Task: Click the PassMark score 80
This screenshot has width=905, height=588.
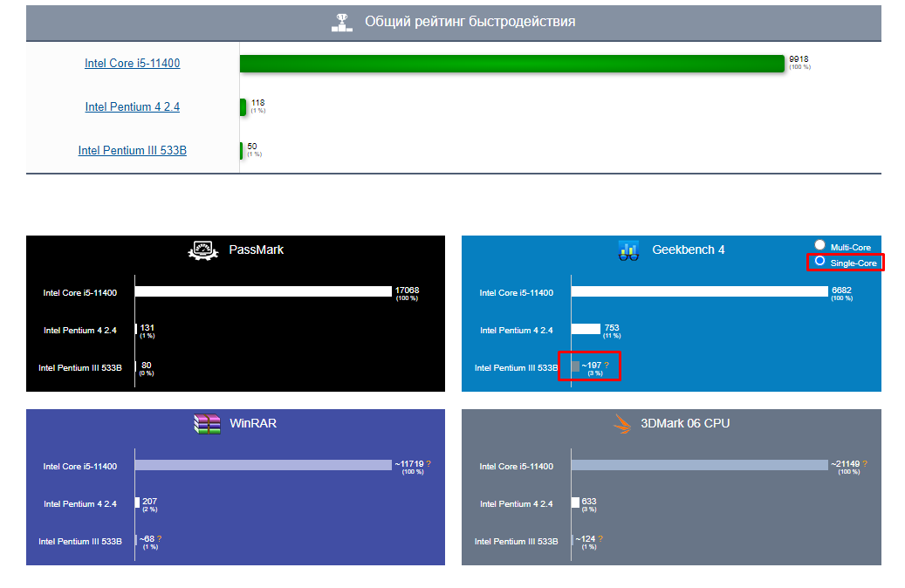Action: click(147, 366)
